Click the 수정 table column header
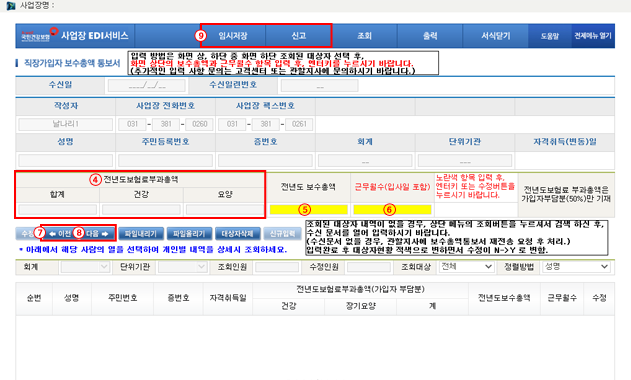Viewport: 631px width, 380px height. click(599, 298)
